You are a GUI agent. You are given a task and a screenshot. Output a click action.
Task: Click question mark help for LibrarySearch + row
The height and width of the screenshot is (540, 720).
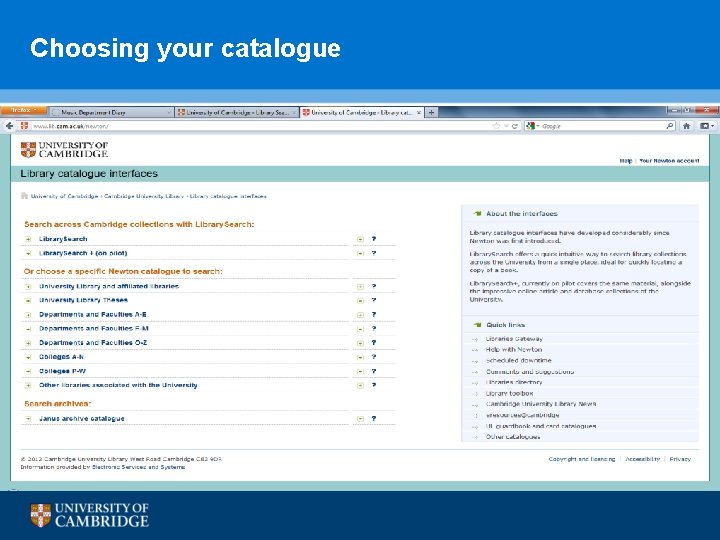tap(374, 253)
